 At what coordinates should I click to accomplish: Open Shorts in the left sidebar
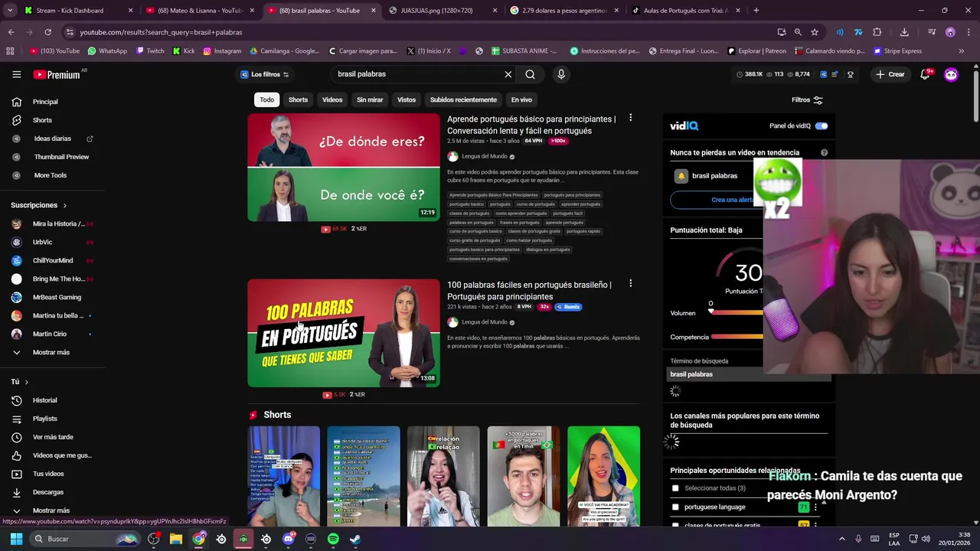pos(42,120)
